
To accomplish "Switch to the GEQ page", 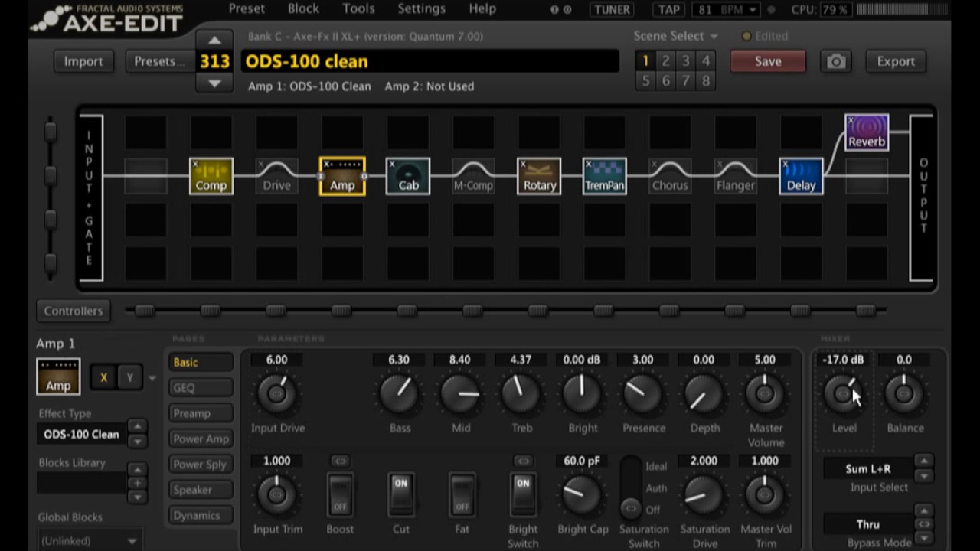I will tap(201, 388).
